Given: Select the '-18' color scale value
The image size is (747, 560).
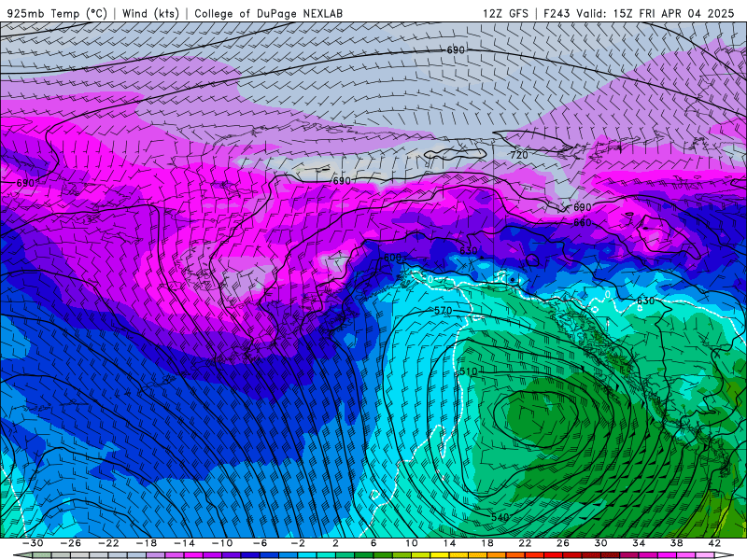Looking at the screenshot, I should pyautogui.click(x=147, y=543).
